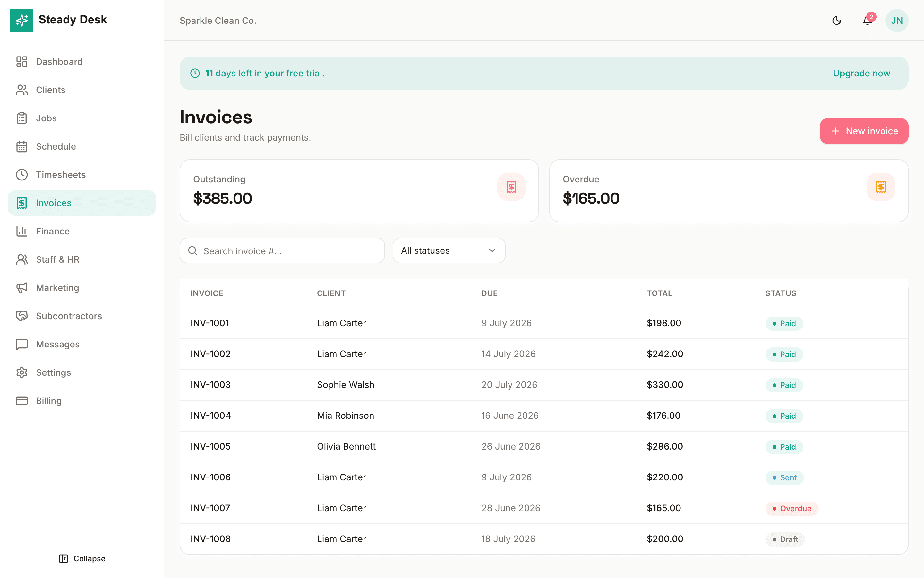This screenshot has height=578, width=924.
Task: Open Subcontractors from the sidebar
Action: [82, 316]
